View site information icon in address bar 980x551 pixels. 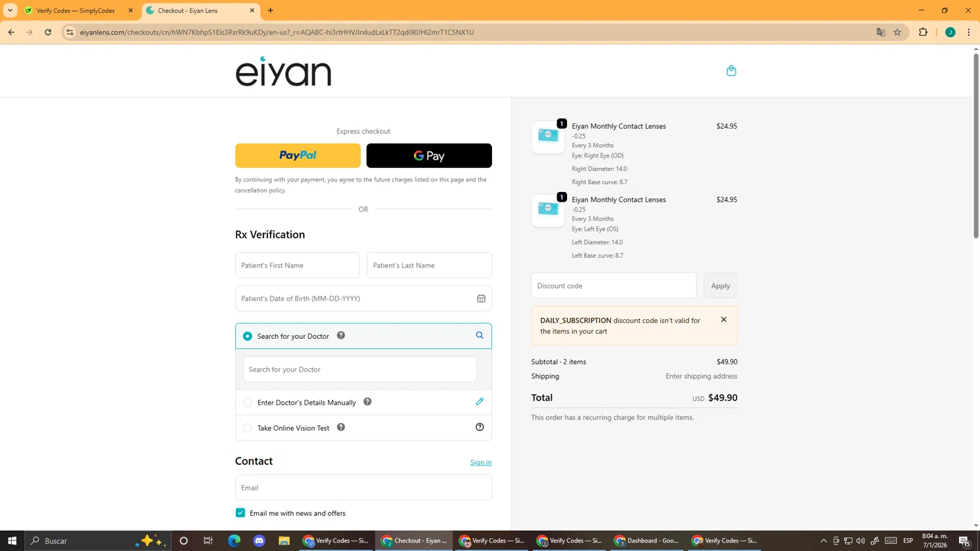coord(70,32)
